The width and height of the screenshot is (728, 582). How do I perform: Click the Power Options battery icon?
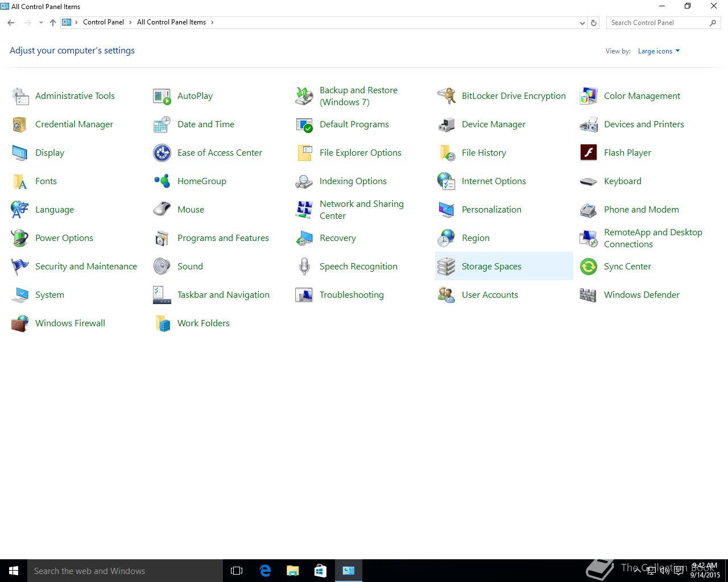point(20,238)
